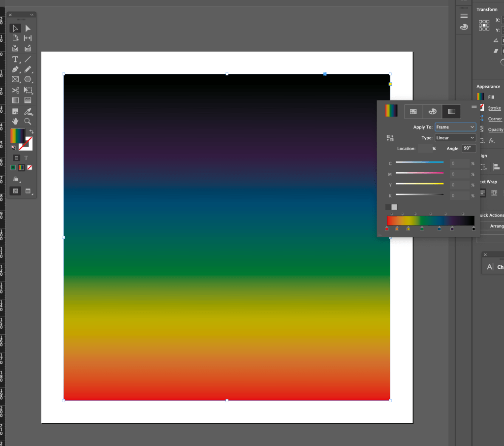Viewport: 504px width, 446px height.
Task: Toggle Apply None button in toolbox
Action: pyautogui.click(x=29, y=168)
